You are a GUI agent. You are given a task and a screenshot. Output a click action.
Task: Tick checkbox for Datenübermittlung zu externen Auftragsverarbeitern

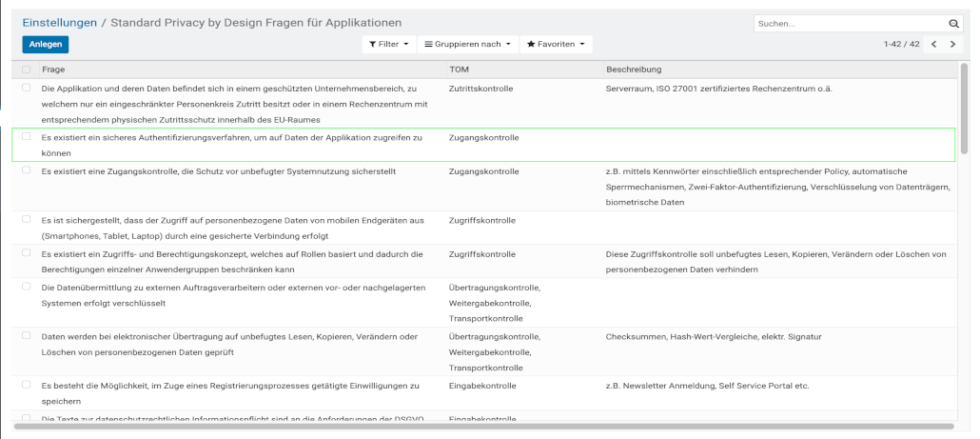pos(27,286)
